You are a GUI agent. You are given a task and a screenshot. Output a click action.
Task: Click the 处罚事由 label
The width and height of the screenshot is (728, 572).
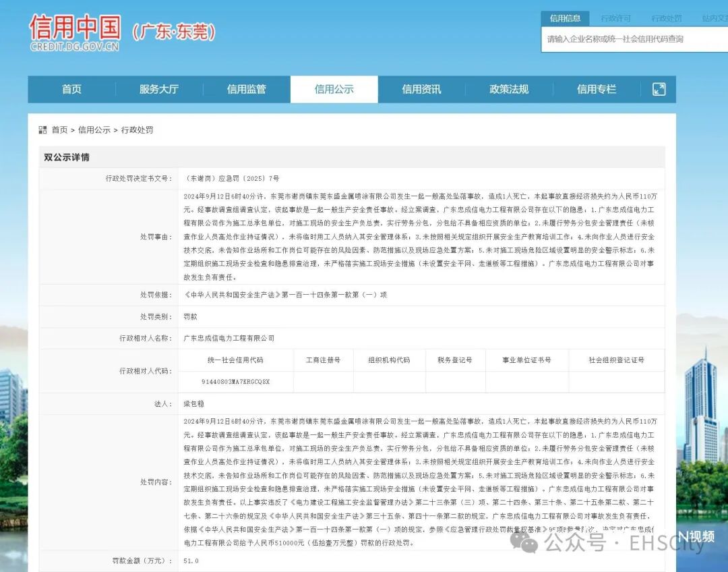(x=156, y=237)
